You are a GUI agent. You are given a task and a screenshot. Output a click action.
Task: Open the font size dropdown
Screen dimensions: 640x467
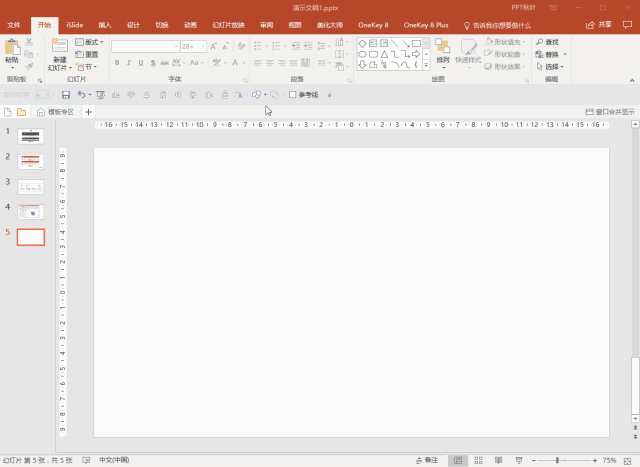203,47
